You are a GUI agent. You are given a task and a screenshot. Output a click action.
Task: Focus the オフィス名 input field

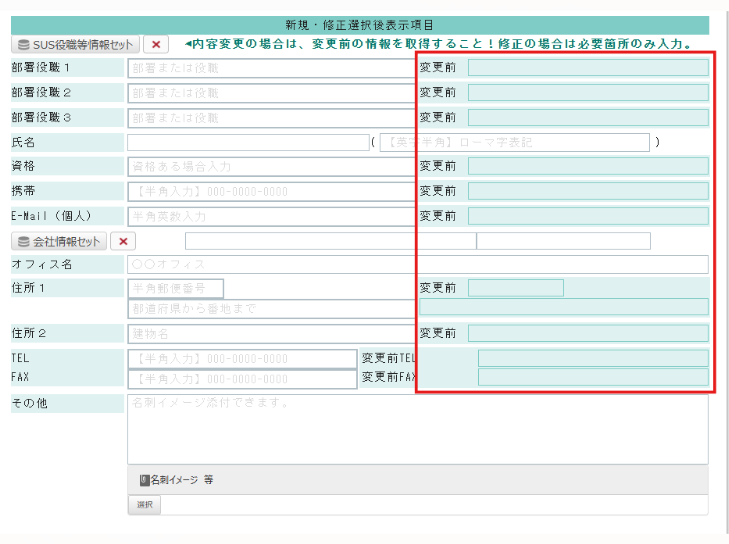417,265
